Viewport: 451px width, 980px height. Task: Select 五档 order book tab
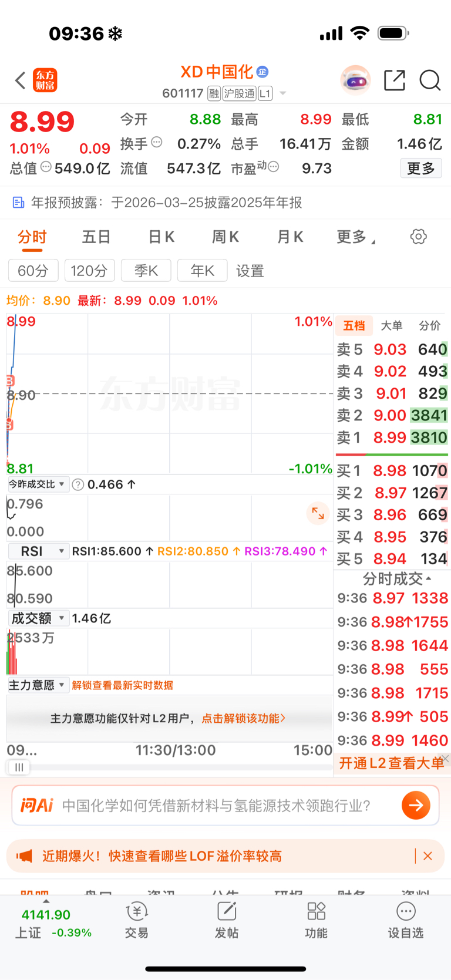[354, 326]
